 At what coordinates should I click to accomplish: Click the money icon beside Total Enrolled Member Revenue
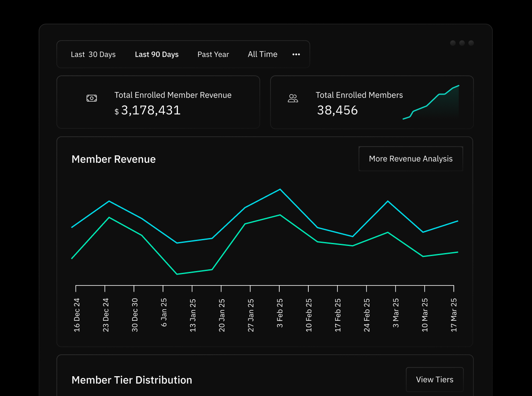coord(92,98)
